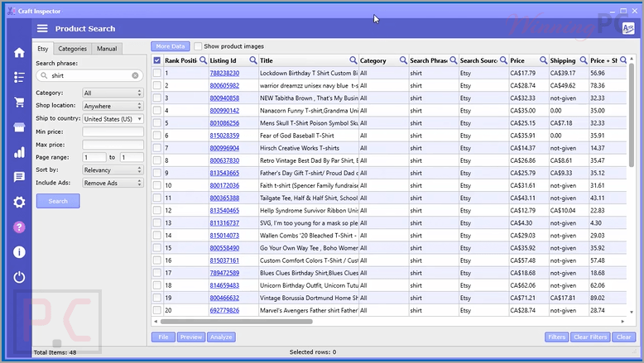
Task: Check the row 8 checkbox
Action: [157, 160]
